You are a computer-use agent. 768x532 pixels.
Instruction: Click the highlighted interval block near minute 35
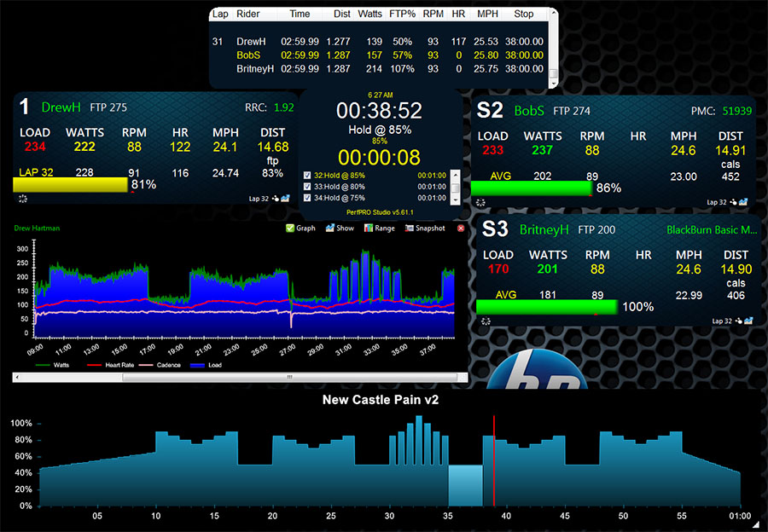pyautogui.click(x=465, y=485)
